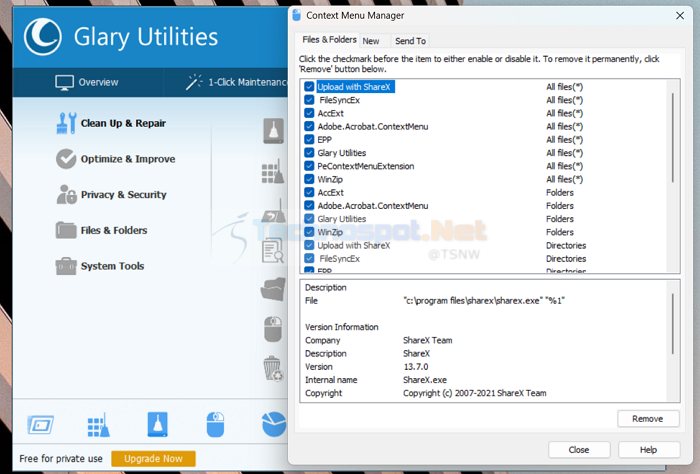
Task: Open the 1-Click Maintenance tab
Action: [237, 83]
